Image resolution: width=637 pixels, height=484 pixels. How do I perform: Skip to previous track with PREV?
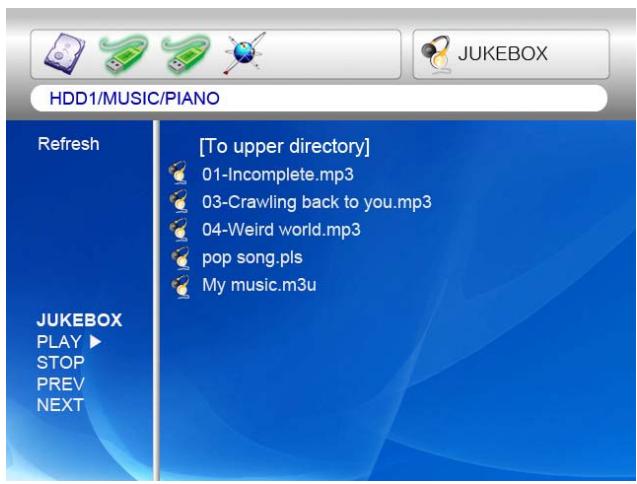(60, 384)
